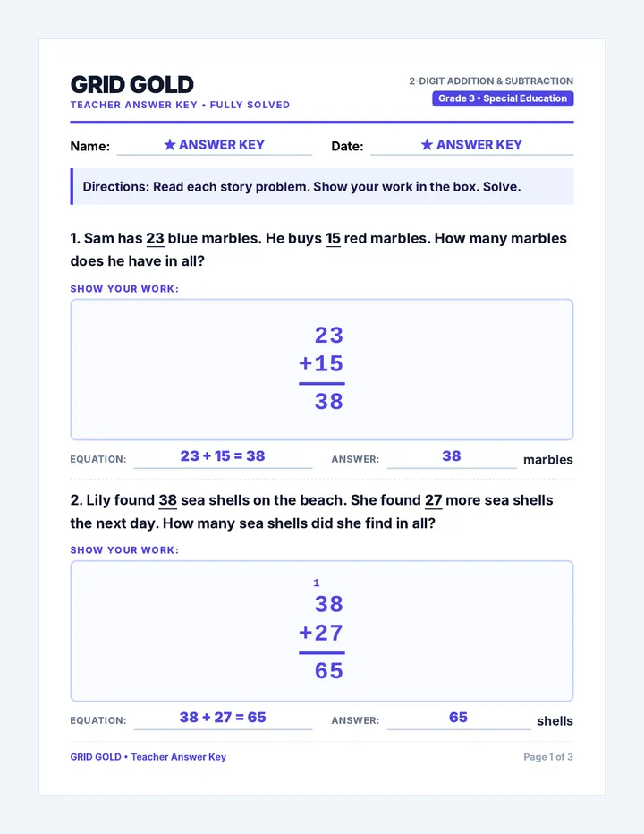Viewport: 644px width, 834px height.
Task: Click the Directions instruction banner
Action: [322, 187]
